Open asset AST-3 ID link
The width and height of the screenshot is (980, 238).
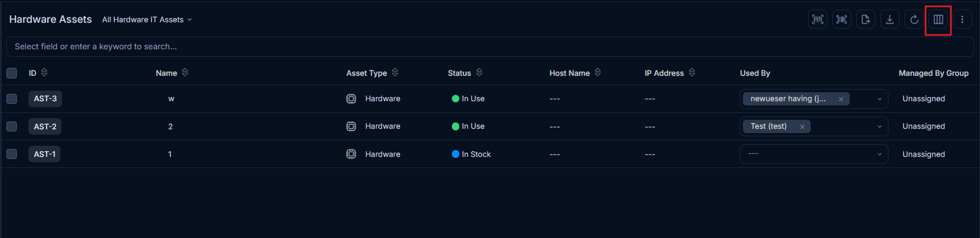[45, 99]
